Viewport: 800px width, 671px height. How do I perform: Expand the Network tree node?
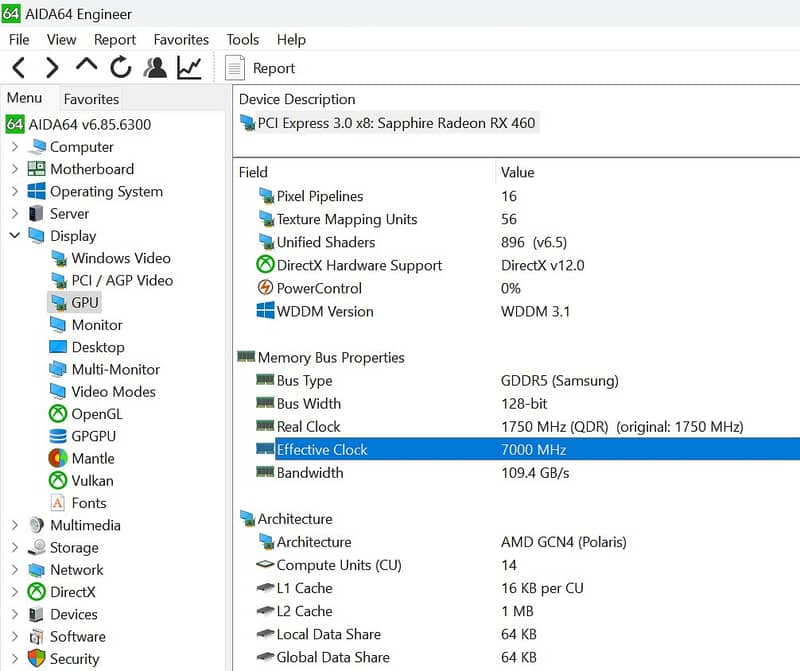point(15,569)
